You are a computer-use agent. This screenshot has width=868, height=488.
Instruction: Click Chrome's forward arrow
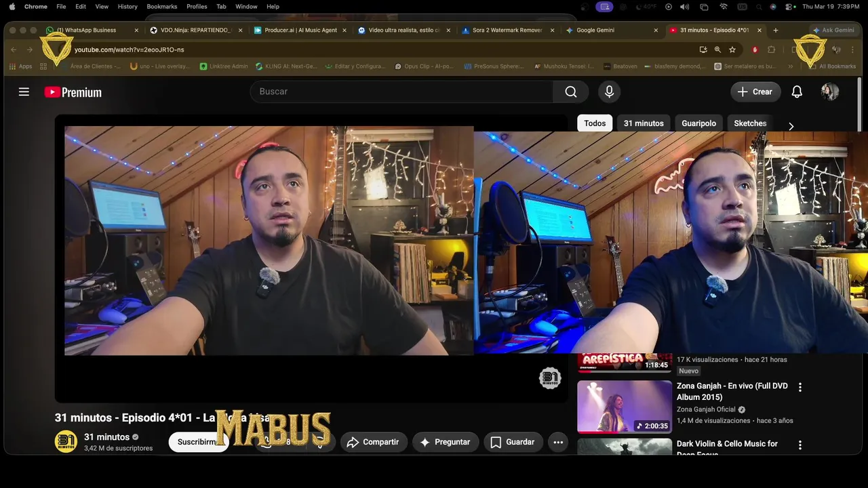click(30, 49)
